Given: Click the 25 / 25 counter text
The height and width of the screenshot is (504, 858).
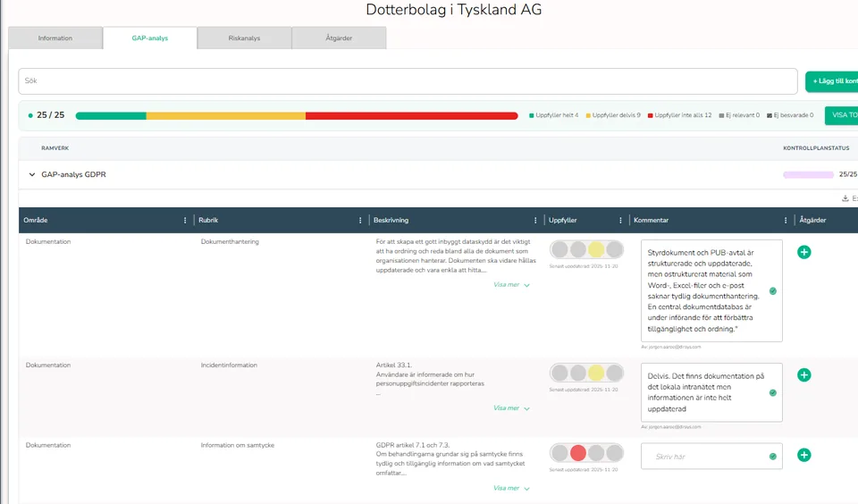Looking at the screenshot, I should click(x=50, y=115).
